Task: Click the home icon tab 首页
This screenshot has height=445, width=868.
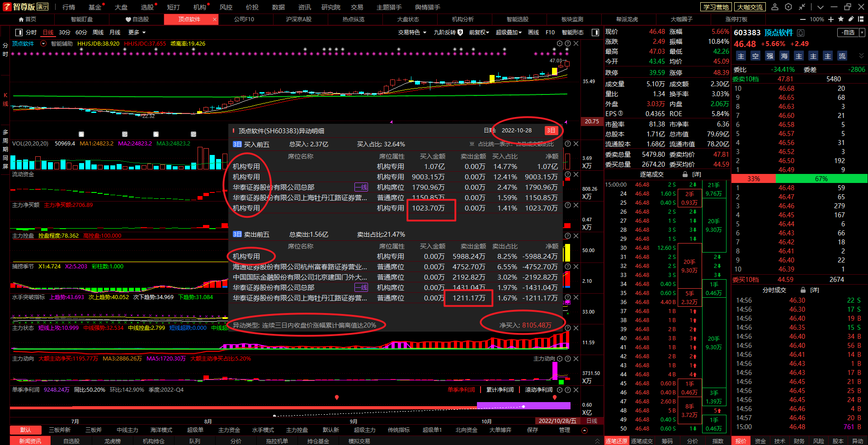Action: coord(27,19)
